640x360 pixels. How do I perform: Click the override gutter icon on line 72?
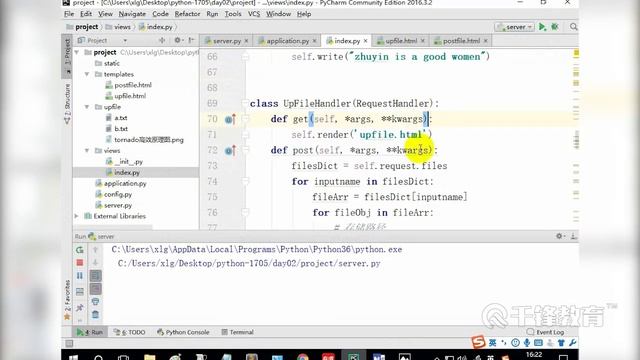pyautogui.click(x=230, y=151)
